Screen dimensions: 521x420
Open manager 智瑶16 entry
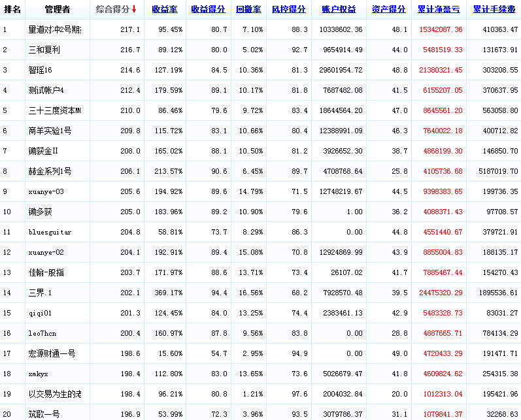point(42,71)
